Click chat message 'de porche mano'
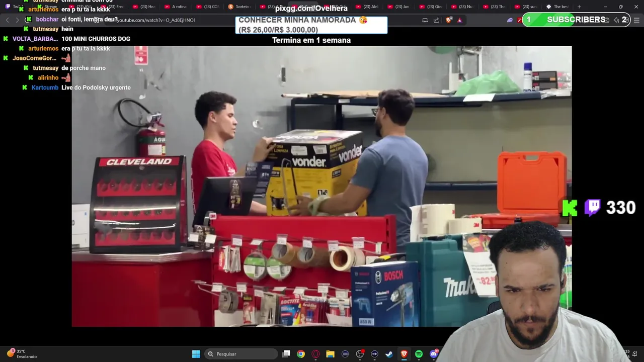This screenshot has height=362, width=644. pos(84,68)
